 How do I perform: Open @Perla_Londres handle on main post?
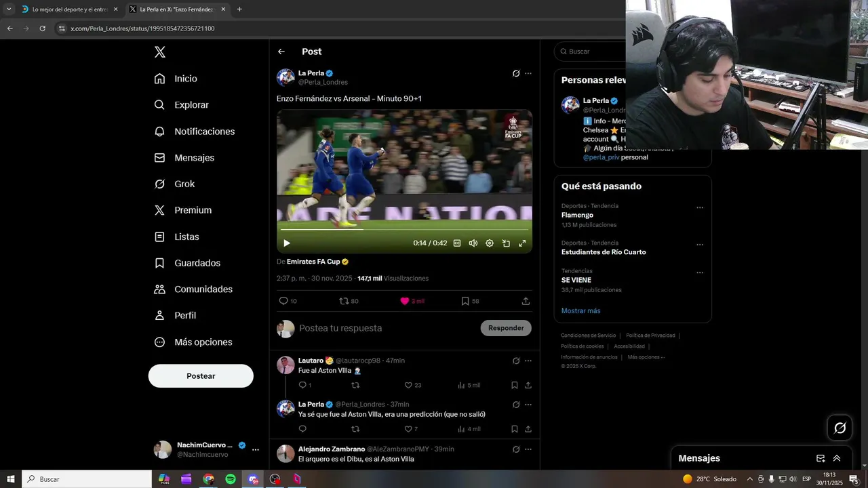pos(323,82)
